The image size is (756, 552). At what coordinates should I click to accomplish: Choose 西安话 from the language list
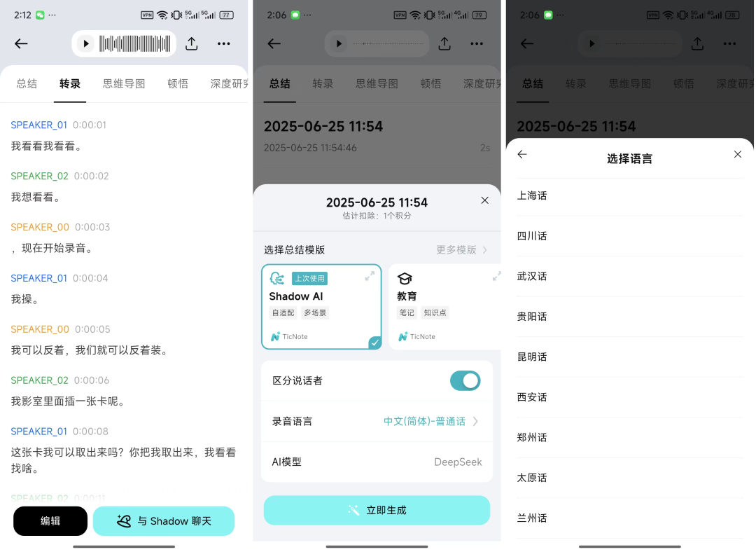[630, 398]
